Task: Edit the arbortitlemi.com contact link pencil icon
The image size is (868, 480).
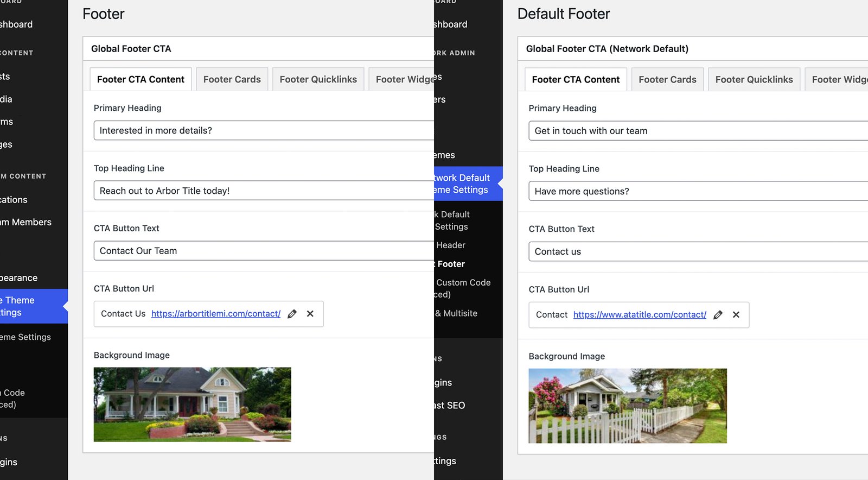Action: coord(292,314)
